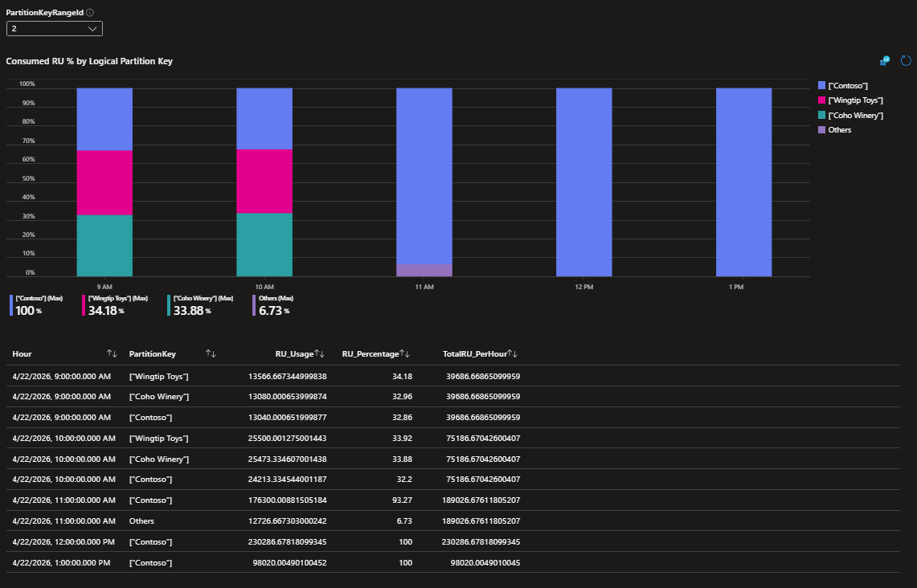Click the Hour column header

tap(23, 353)
